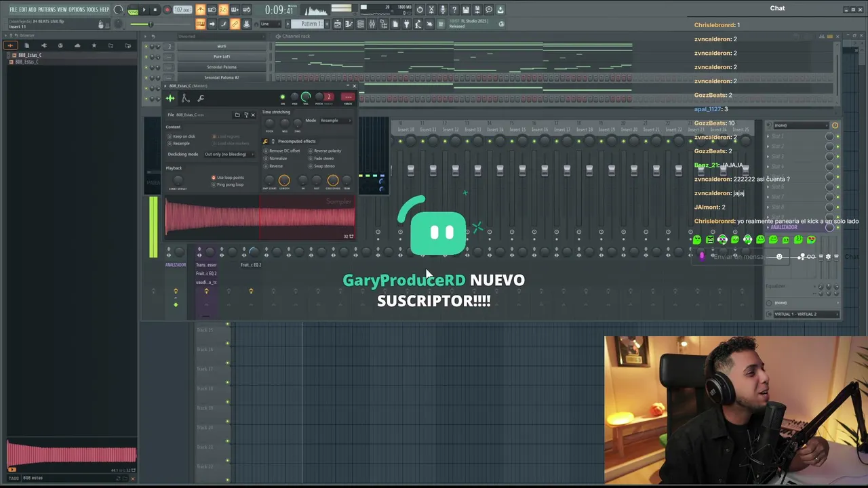This screenshot has width=868, height=488.
Task: Click the Channel rack title speaker icon
Action: [278, 36]
